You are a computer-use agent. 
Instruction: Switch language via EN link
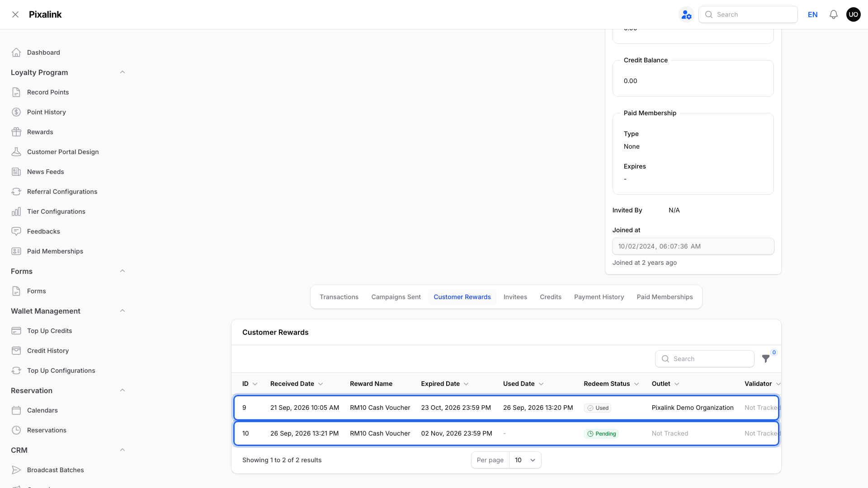pyautogui.click(x=812, y=14)
